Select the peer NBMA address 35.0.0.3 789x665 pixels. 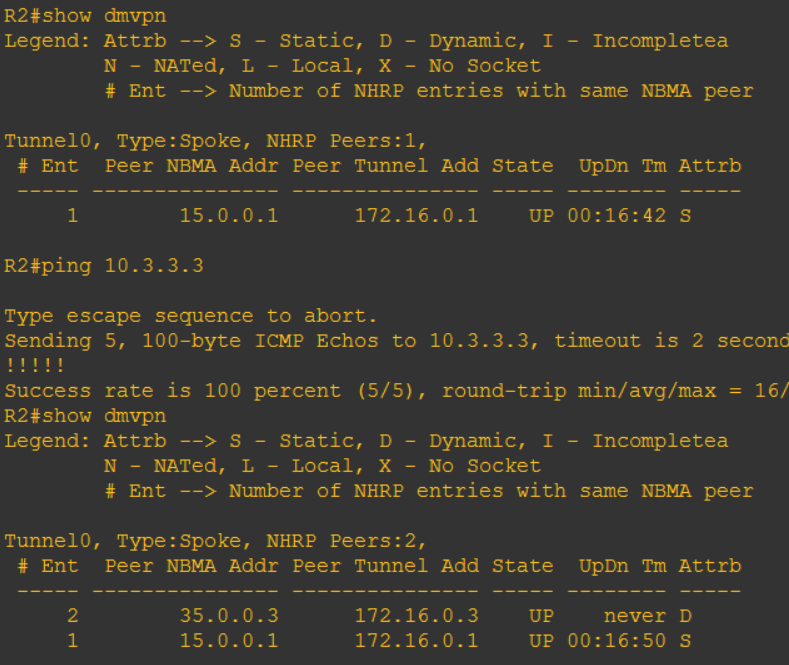tap(229, 616)
